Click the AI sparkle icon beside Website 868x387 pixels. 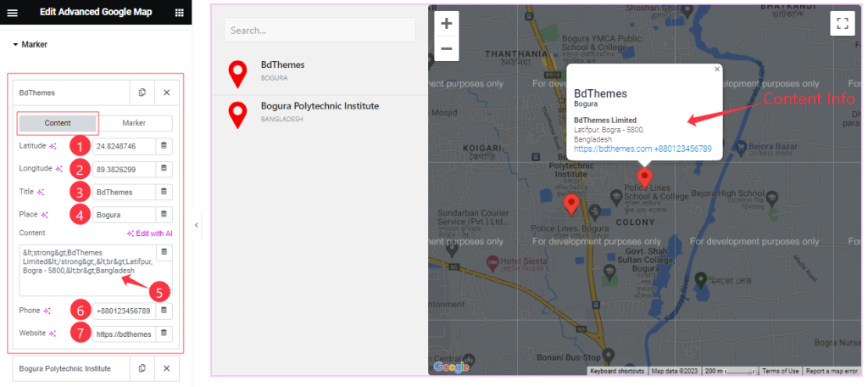tap(53, 334)
